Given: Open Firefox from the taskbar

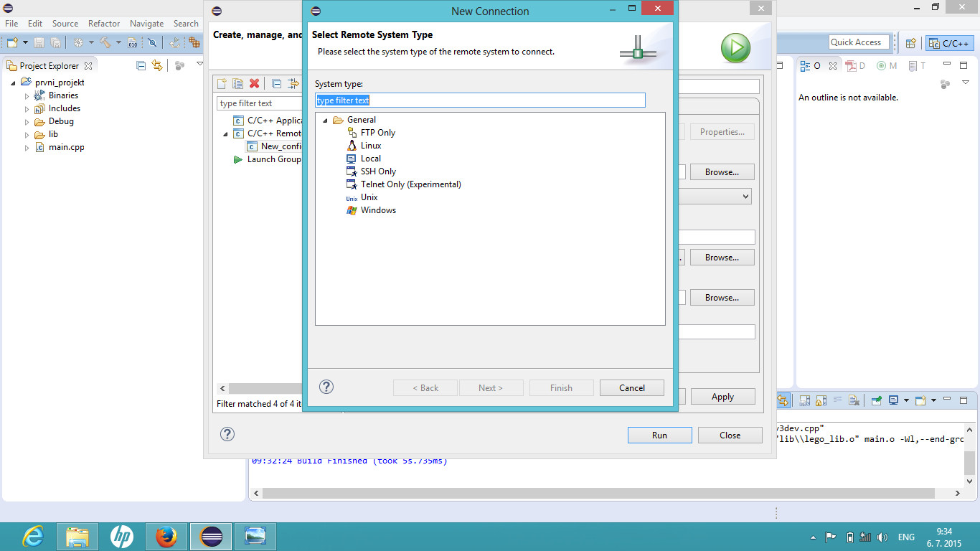Looking at the screenshot, I should pyautogui.click(x=166, y=537).
